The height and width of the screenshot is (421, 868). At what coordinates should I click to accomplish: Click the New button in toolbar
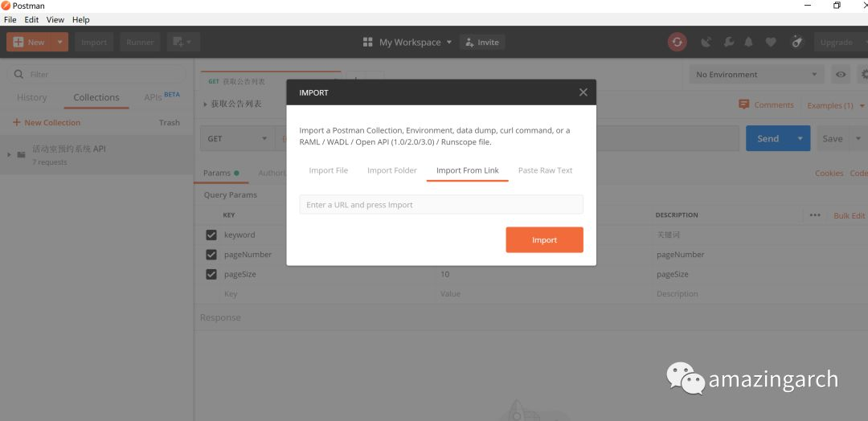(29, 42)
